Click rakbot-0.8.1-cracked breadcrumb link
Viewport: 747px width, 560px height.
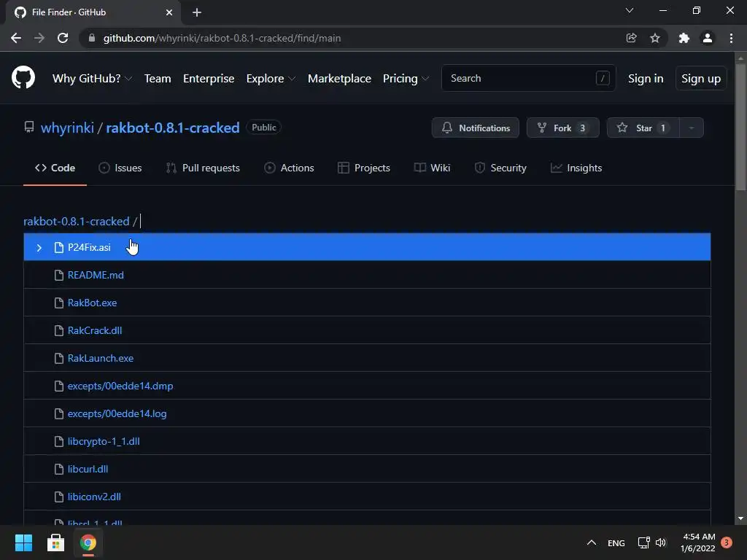76,222
